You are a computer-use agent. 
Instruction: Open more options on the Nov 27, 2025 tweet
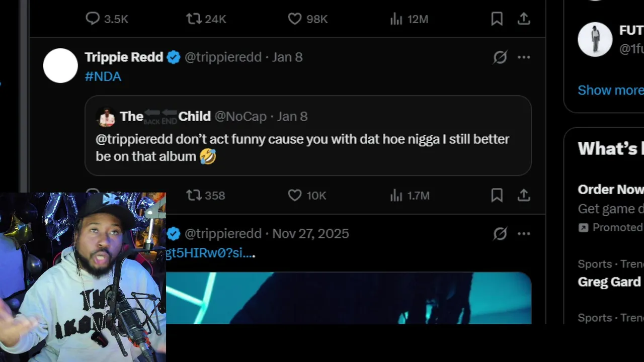pos(524,234)
